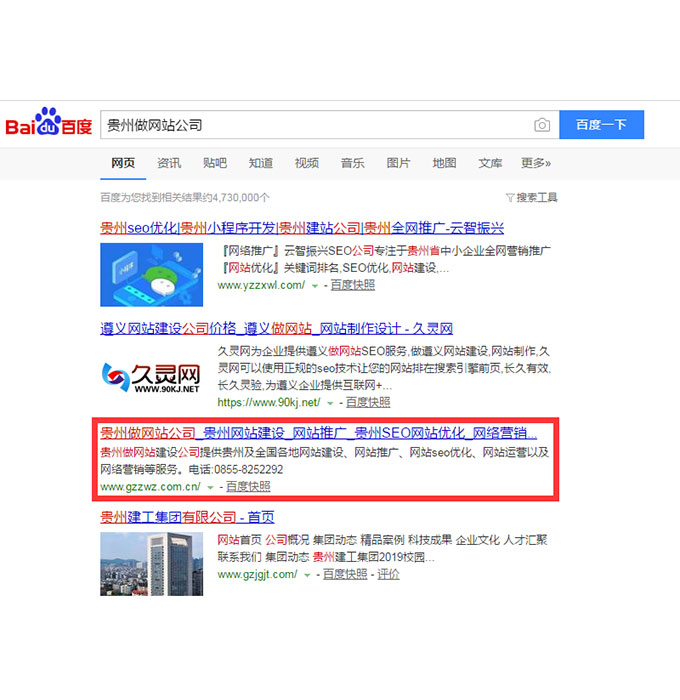Expand dropdown arrow beside www.yzzxwl.com

315,286
